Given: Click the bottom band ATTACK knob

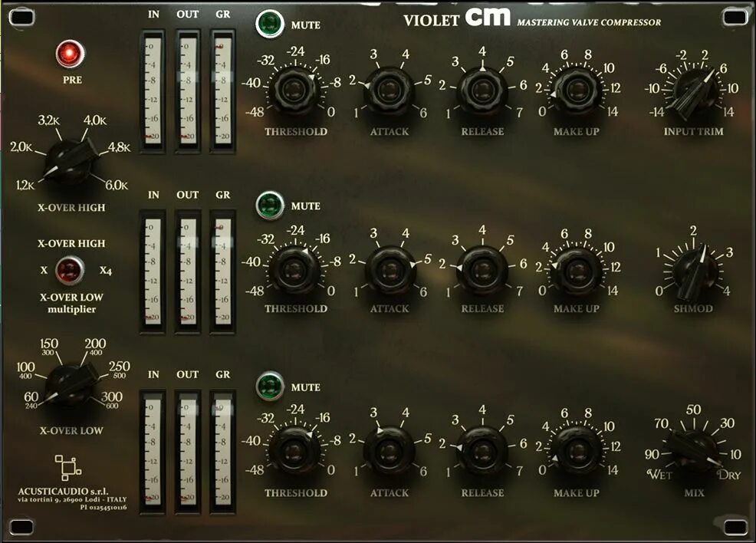Looking at the screenshot, I should coord(389,450).
